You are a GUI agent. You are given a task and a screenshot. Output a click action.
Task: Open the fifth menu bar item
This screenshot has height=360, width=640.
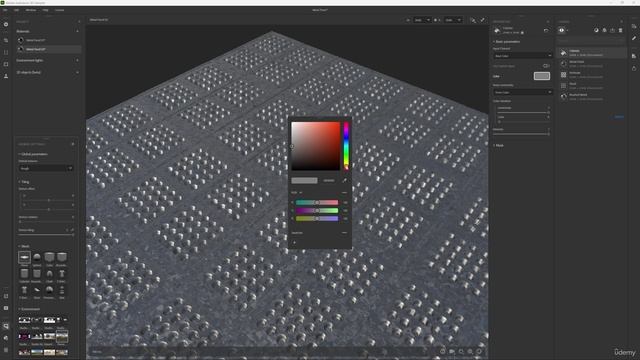pyautogui.click(x=60, y=10)
